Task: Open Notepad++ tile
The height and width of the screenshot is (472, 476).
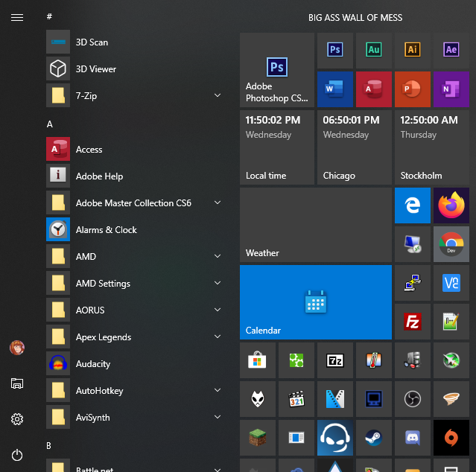Action: (451, 322)
